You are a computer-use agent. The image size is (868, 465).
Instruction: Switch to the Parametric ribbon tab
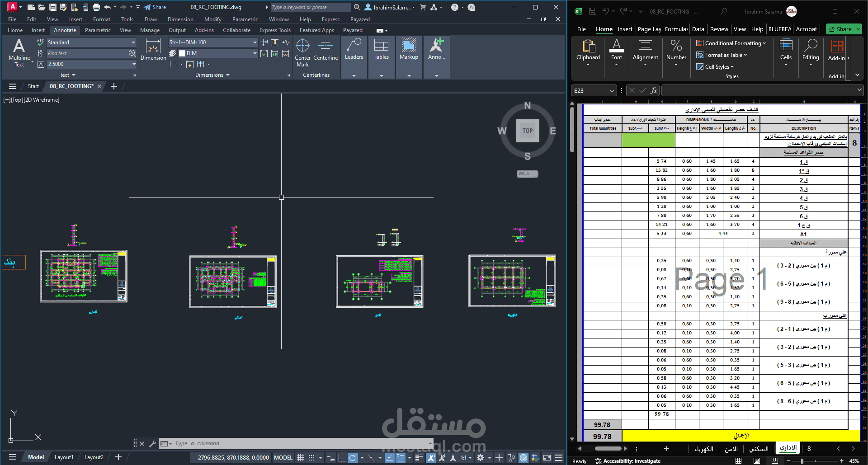pos(98,30)
